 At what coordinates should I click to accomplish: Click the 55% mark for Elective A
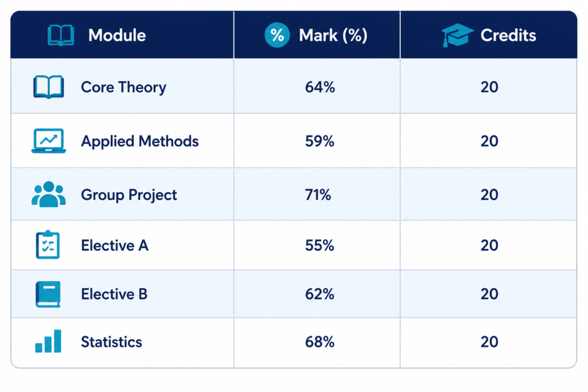point(319,246)
